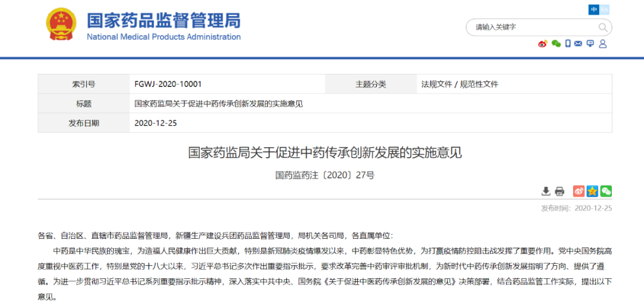Open the header WeChat icon beside the phone icon
Viewport: 644px width, 305px height.
pos(556,43)
